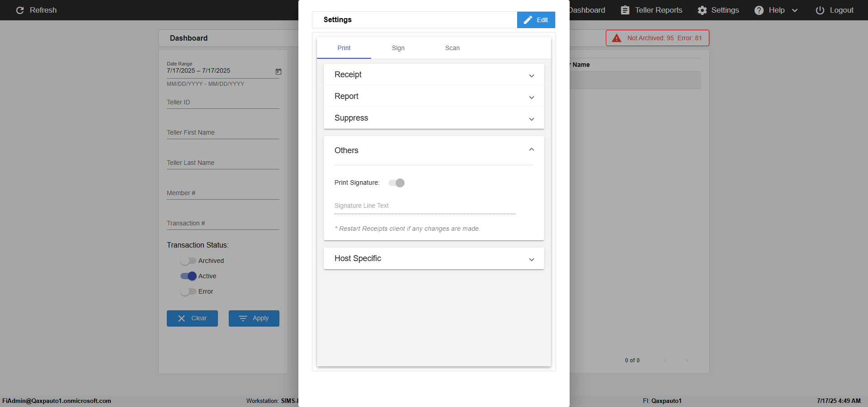Toggle the Print Signature switch
Viewport: 868px width, 407px height.
(396, 183)
